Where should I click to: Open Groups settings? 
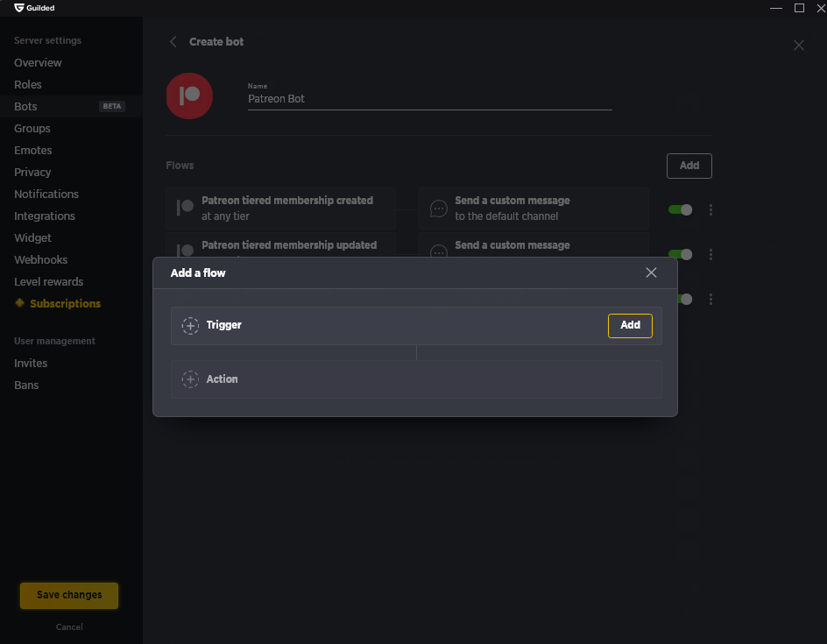tap(32, 128)
